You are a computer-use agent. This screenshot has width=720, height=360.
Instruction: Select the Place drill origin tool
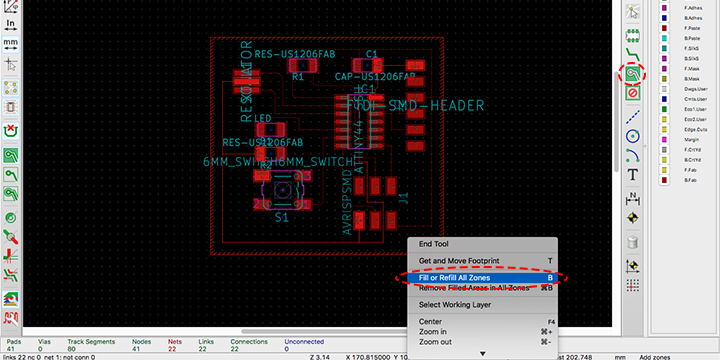(633, 266)
